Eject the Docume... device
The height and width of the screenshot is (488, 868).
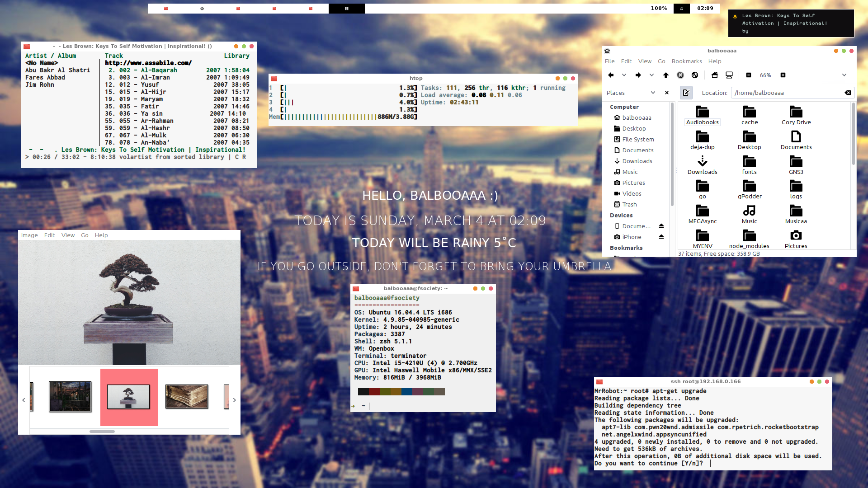(661, 226)
